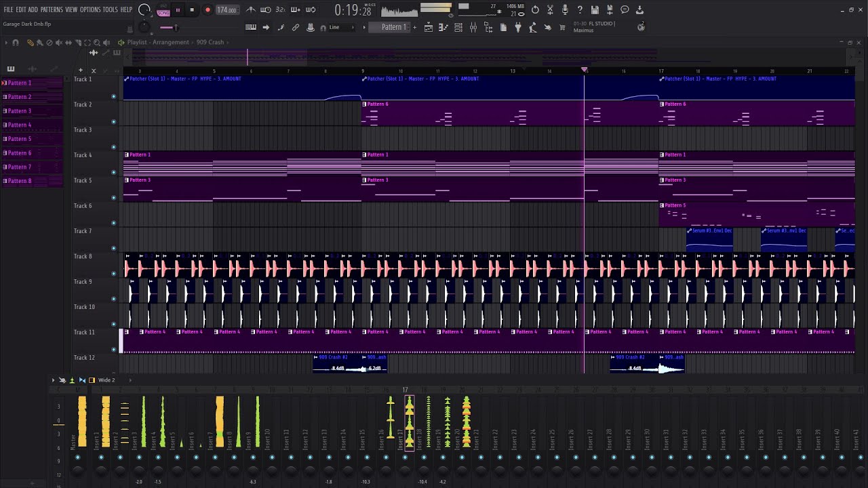This screenshot has height=488, width=868.
Task: Disable the Insert 3 mixer track LED
Action: point(139,457)
